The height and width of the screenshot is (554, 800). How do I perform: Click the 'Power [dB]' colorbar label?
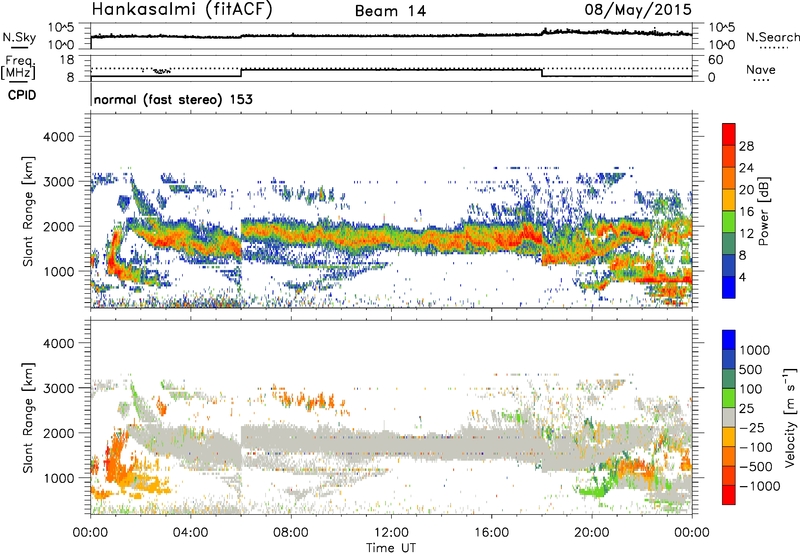point(763,211)
